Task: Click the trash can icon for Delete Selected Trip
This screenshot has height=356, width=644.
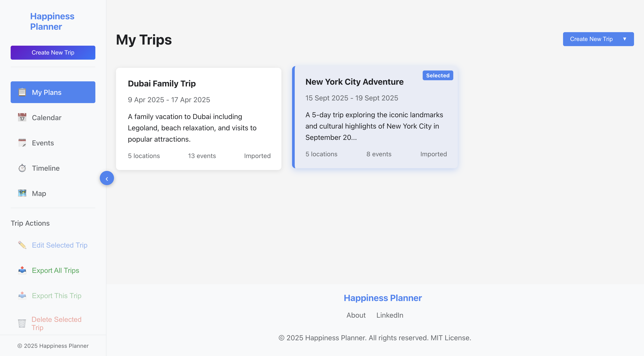Action: coord(22,323)
